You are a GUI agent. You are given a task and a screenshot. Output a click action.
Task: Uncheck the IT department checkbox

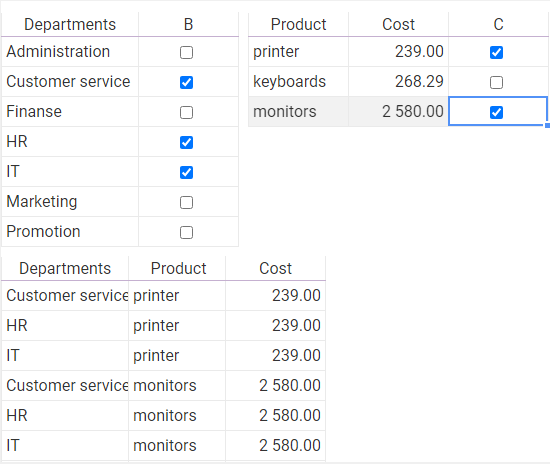[x=186, y=173]
